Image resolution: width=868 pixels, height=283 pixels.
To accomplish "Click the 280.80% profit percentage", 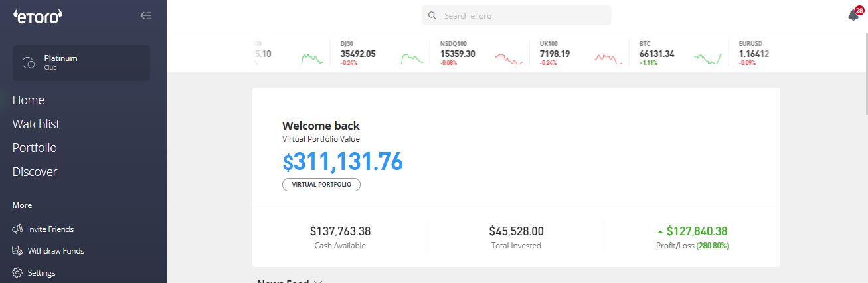I will (x=713, y=246).
